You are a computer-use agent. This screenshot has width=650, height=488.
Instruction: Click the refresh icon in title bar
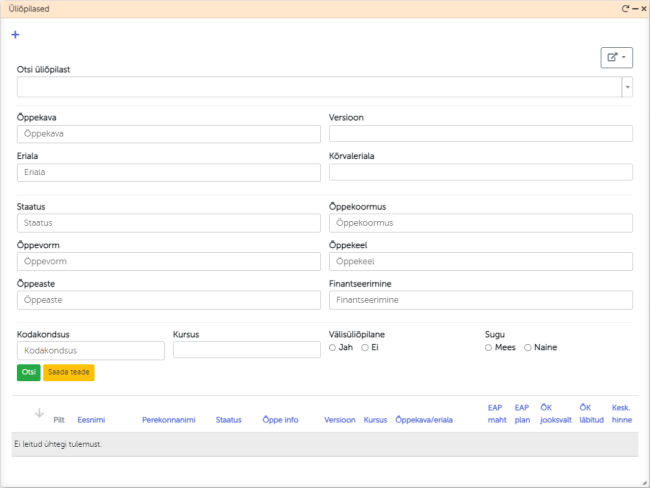625,8
